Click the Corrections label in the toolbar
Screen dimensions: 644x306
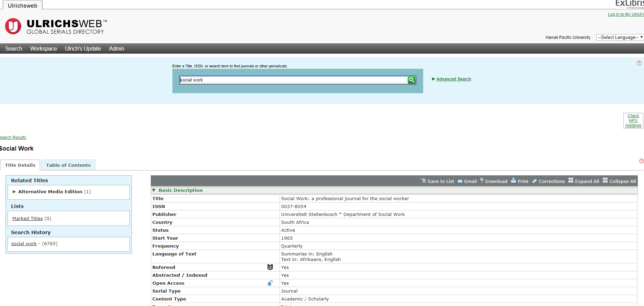[x=552, y=181]
